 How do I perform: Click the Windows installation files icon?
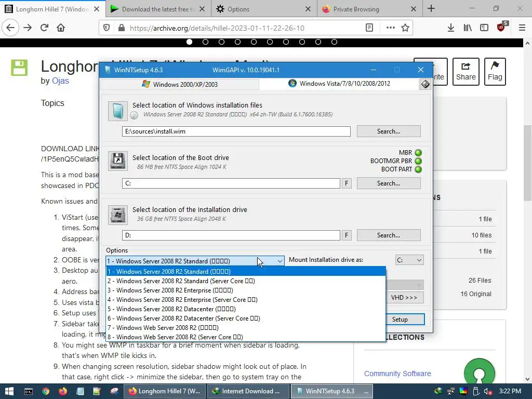pos(118,111)
